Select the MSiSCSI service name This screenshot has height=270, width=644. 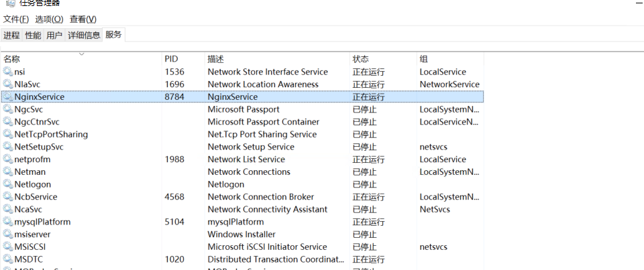30,247
